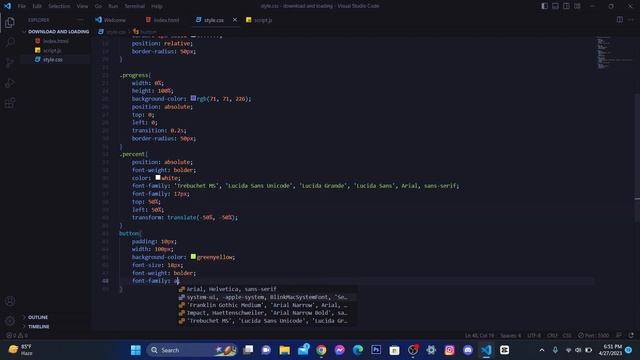Change the UTF-8 encoding setting
Viewport: 640px width, 360px height.
click(534, 336)
